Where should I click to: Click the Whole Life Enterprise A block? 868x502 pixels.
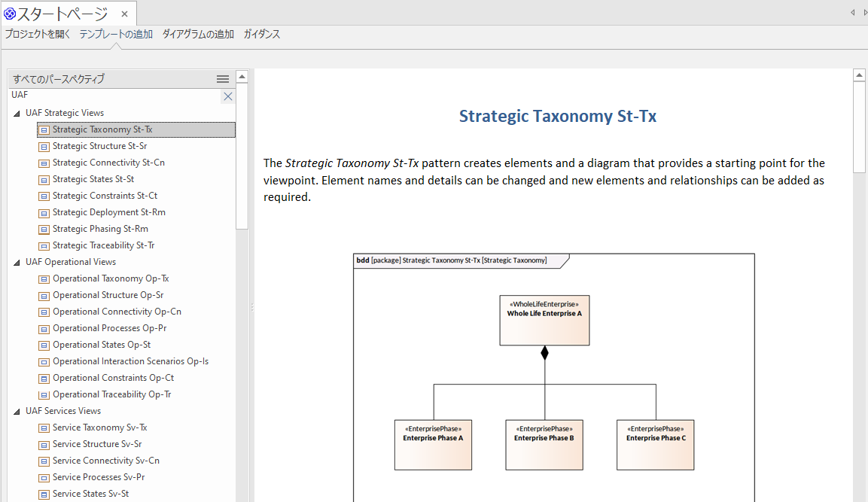pyautogui.click(x=544, y=321)
